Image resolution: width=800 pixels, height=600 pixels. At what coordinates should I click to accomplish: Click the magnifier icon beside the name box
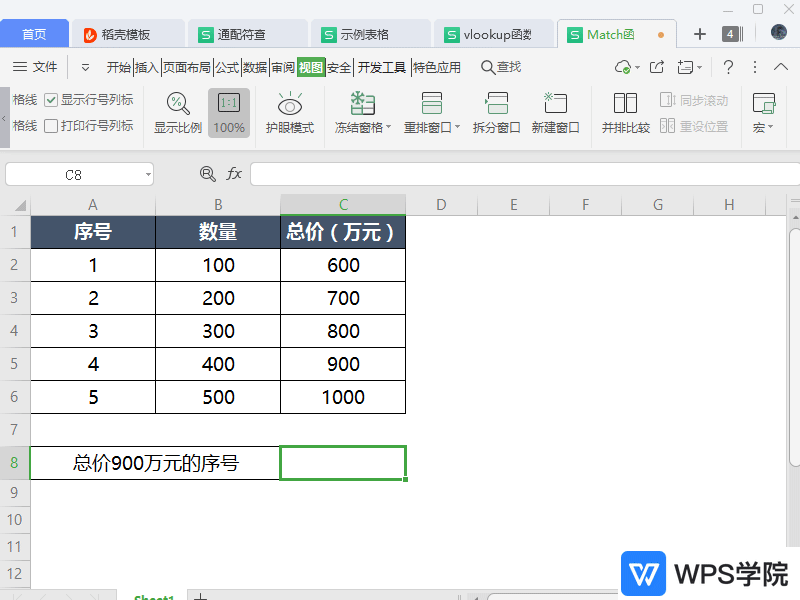click(x=207, y=173)
